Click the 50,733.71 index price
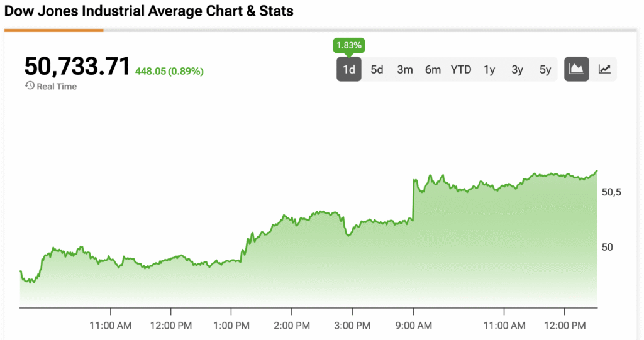 [77, 66]
